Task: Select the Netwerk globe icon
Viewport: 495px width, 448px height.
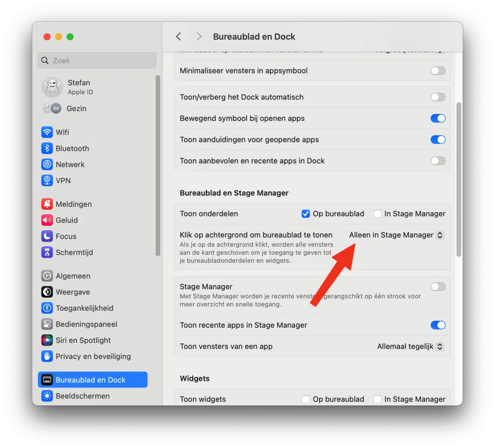Action: [47, 164]
